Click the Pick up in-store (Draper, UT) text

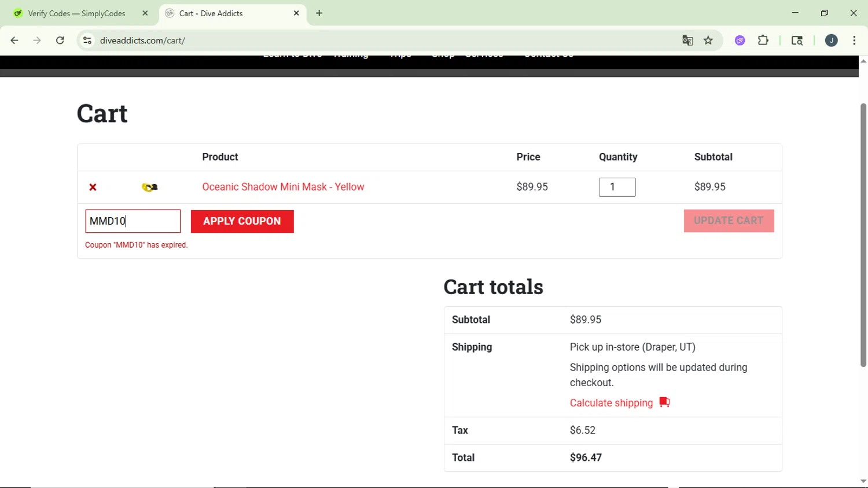tap(632, 347)
